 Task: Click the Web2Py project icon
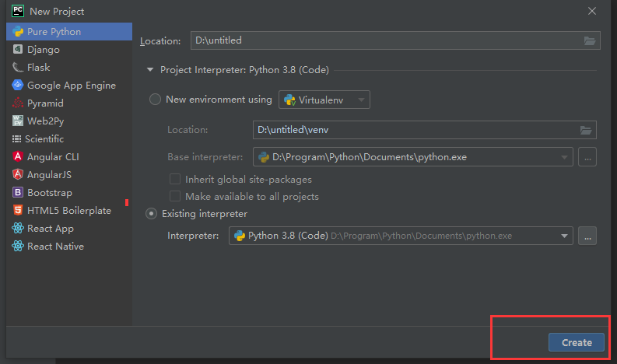click(18, 121)
